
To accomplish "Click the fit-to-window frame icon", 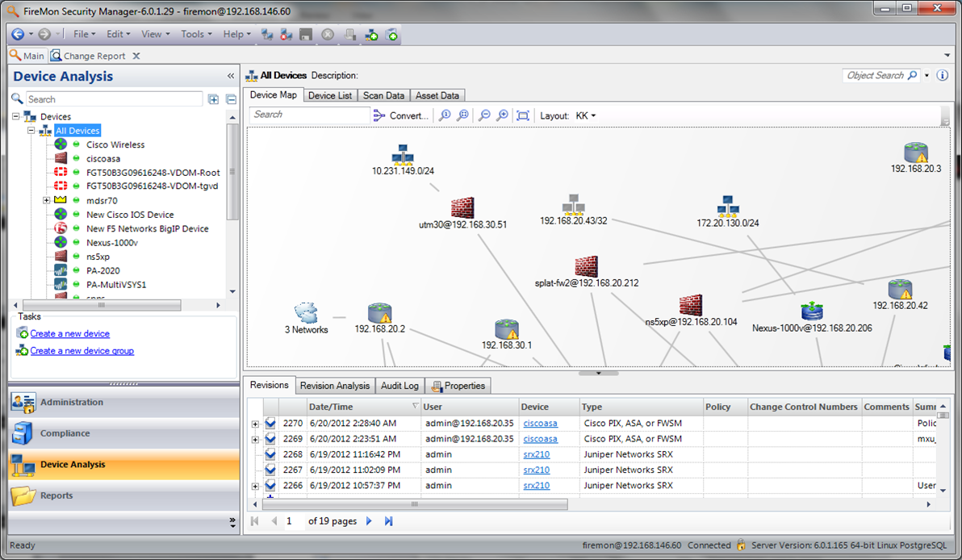I will (x=523, y=115).
